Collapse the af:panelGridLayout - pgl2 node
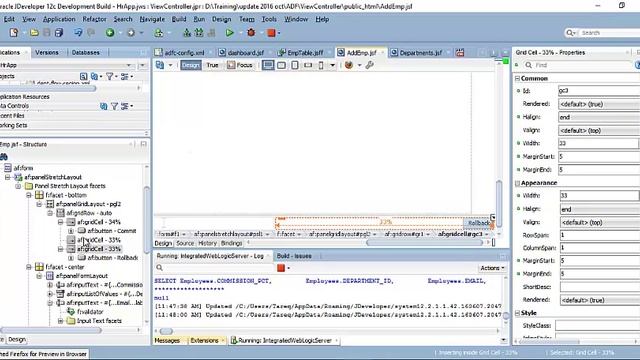 40,204
